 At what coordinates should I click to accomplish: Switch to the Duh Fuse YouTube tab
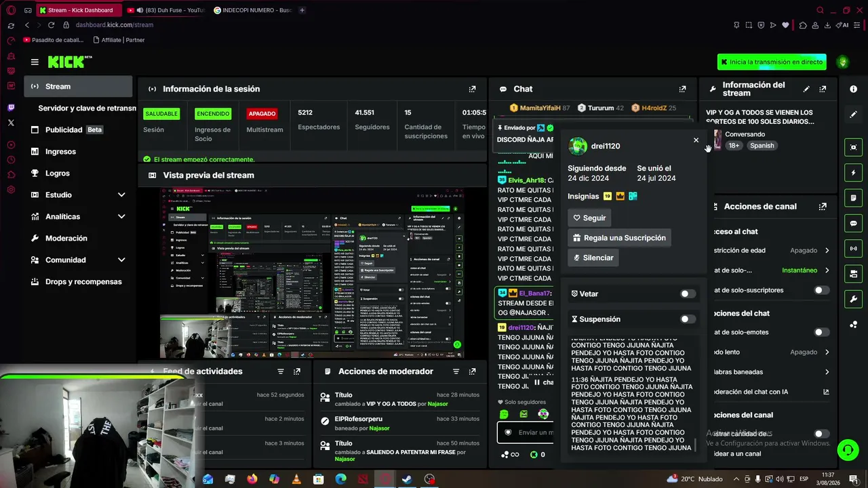tap(166, 10)
